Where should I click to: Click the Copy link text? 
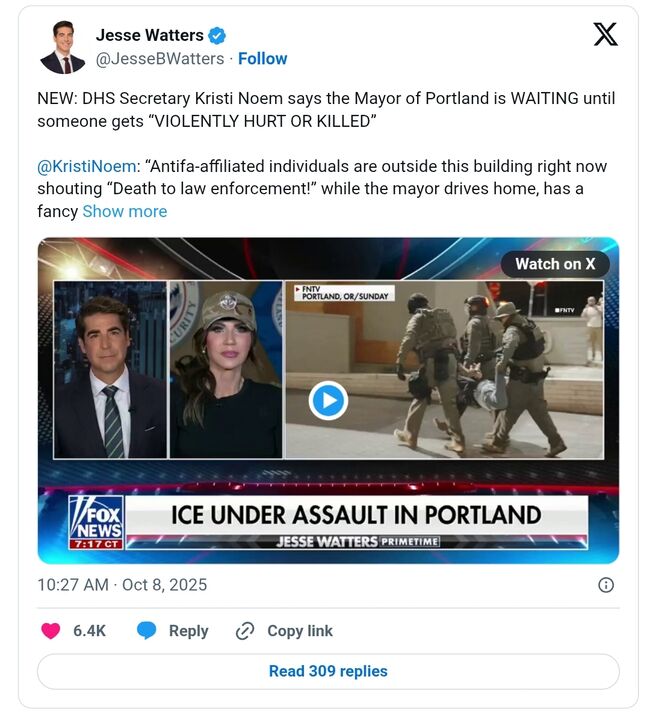[x=300, y=631]
